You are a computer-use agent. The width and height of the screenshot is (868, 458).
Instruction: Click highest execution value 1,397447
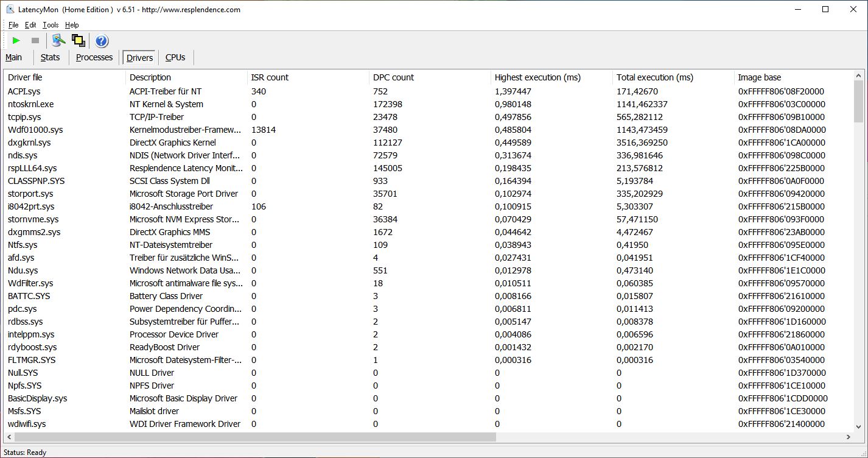coord(513,91)
